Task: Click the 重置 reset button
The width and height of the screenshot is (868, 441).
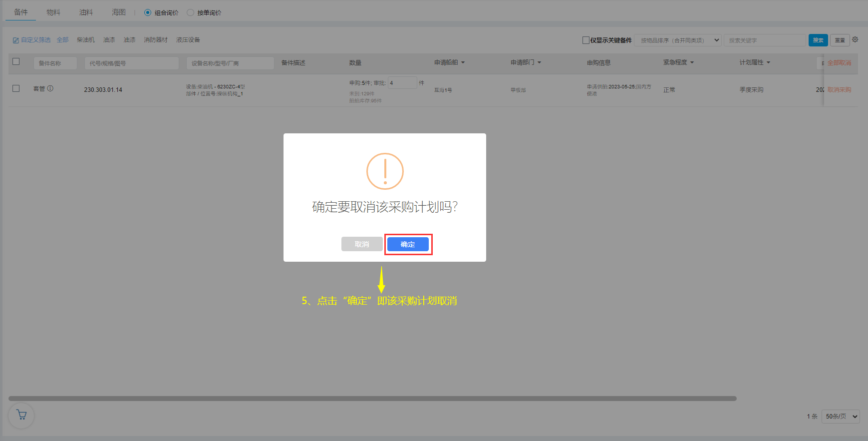Action: pos(840,40)
